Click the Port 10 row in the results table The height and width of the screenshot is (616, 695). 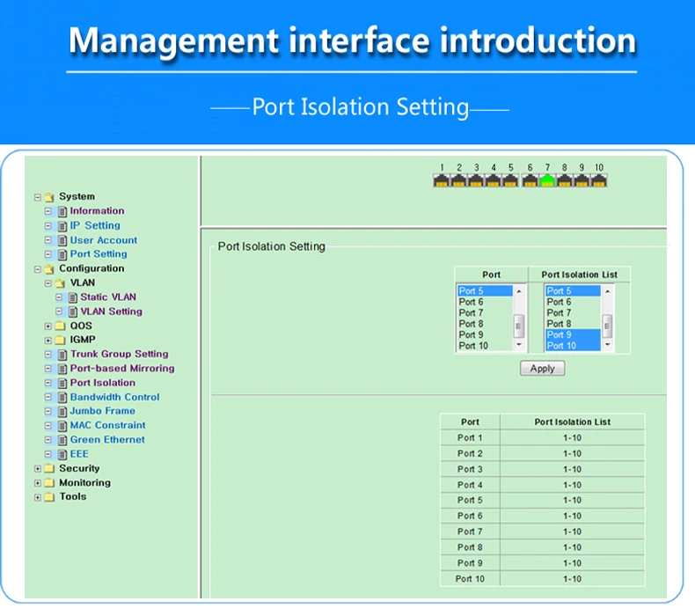tap(543, 579)
